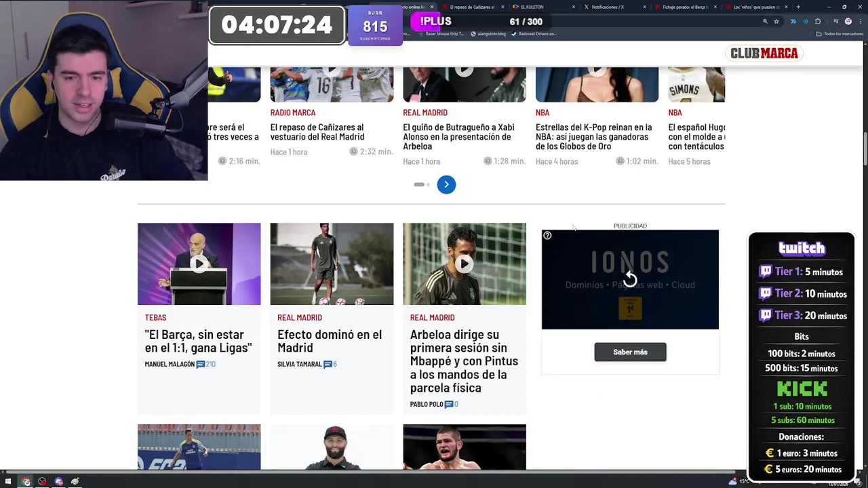
Task: Open the browser zoom magnifier icon
Action: pos(765,21)
